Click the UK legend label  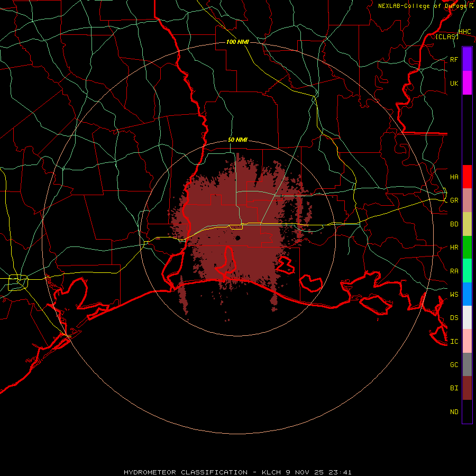454,83
